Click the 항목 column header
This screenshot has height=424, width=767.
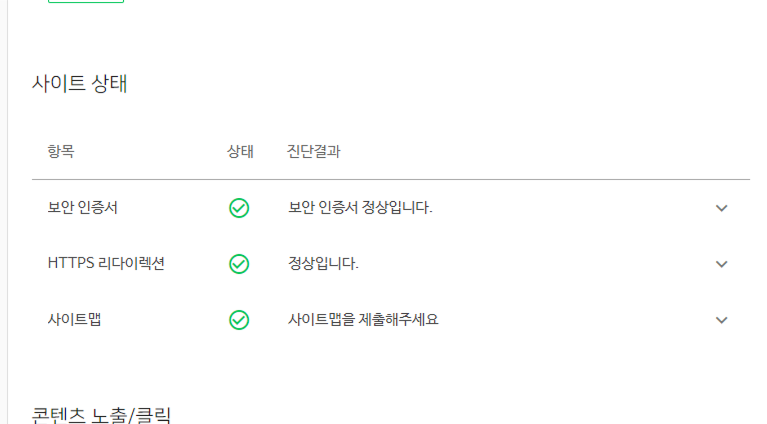[61, 151]
